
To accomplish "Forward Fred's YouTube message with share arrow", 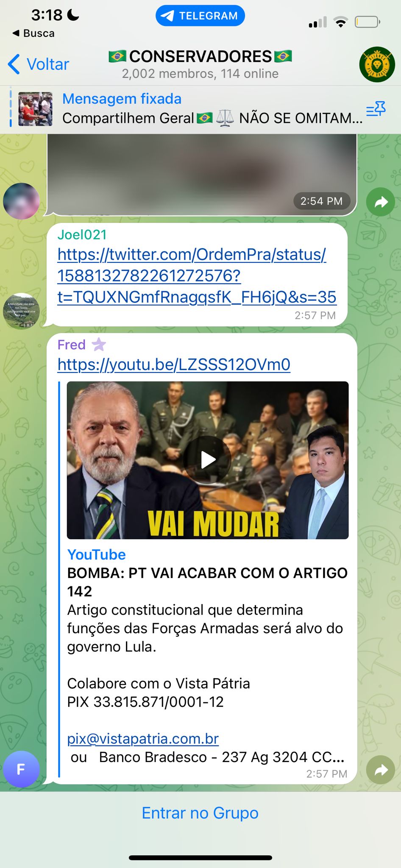I will click(x=381, y=770).
